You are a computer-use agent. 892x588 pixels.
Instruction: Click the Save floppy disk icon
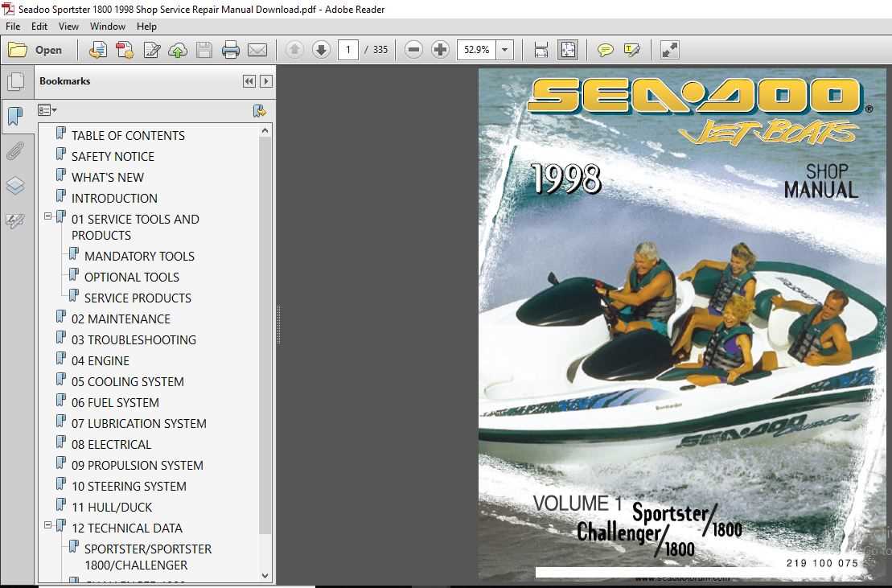pyautogui.click(x=204, y=50)
